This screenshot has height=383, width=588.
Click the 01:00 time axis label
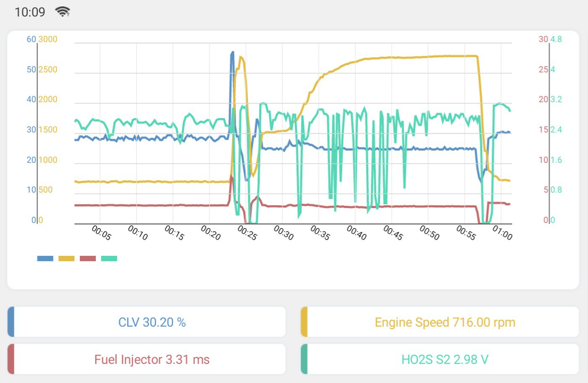tap(502, 233)
